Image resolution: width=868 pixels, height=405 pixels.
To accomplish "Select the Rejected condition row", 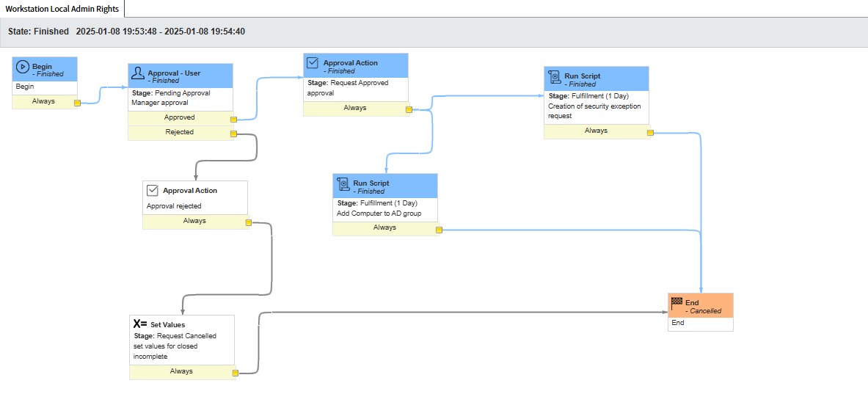I will 180,132.
